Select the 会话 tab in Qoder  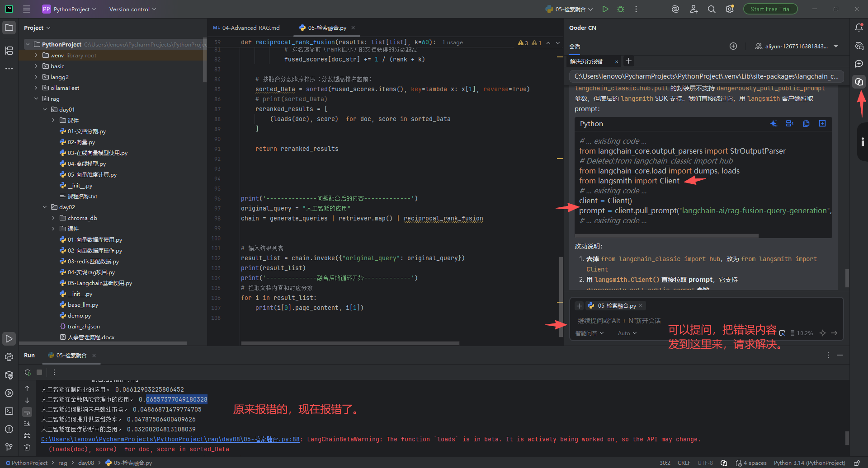point(575,46)
